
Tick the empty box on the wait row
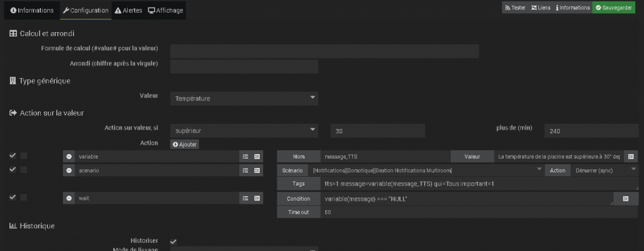click(24, 197)
